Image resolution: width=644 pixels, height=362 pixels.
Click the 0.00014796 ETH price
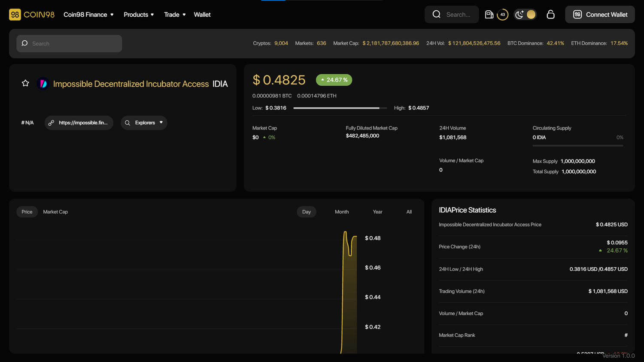pos(316,96)
